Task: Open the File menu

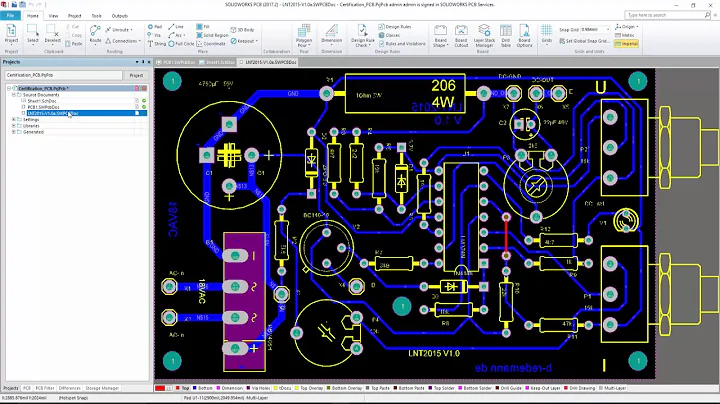Action: [x=10, y=15]
